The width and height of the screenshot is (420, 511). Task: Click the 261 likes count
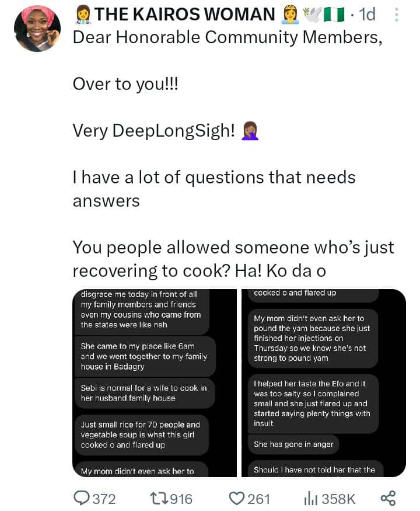coord(259,499)
